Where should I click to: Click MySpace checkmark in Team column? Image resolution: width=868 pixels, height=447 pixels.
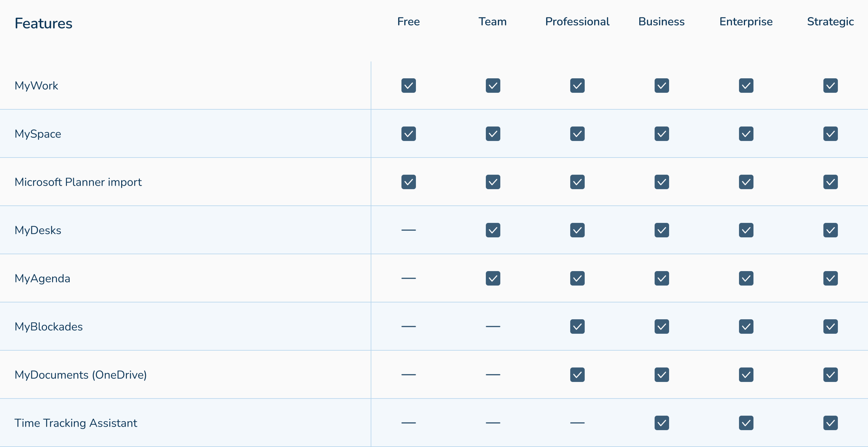point(493,134)
